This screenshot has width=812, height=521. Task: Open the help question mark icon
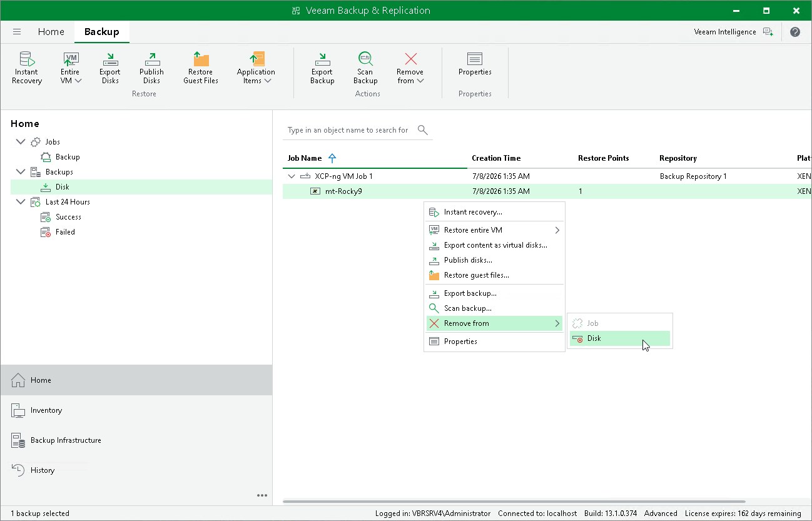(795, 32)
